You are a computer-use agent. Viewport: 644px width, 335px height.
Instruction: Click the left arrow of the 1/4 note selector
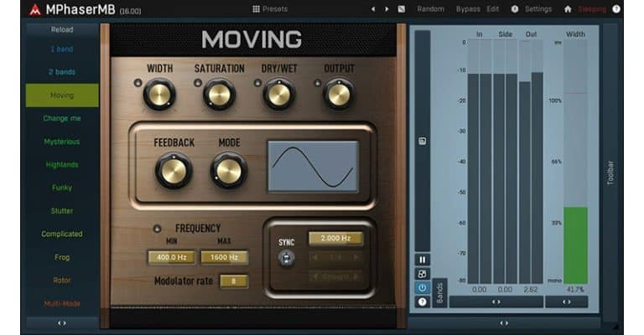315,257
